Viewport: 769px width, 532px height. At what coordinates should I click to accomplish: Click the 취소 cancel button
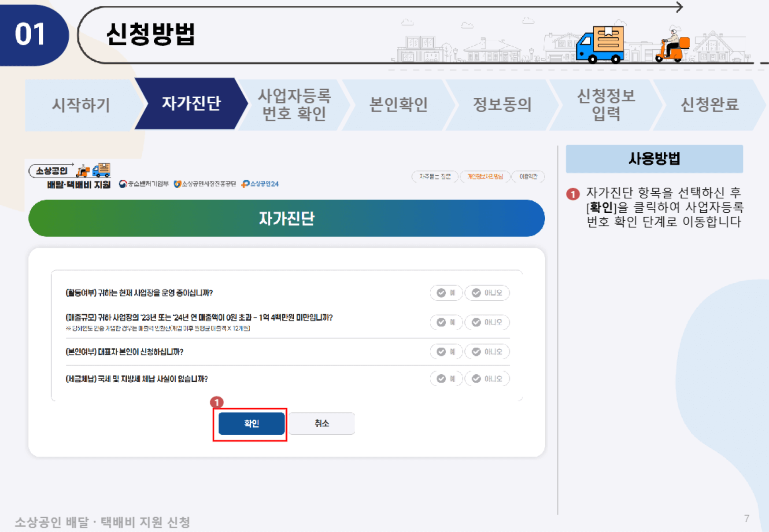322,423
